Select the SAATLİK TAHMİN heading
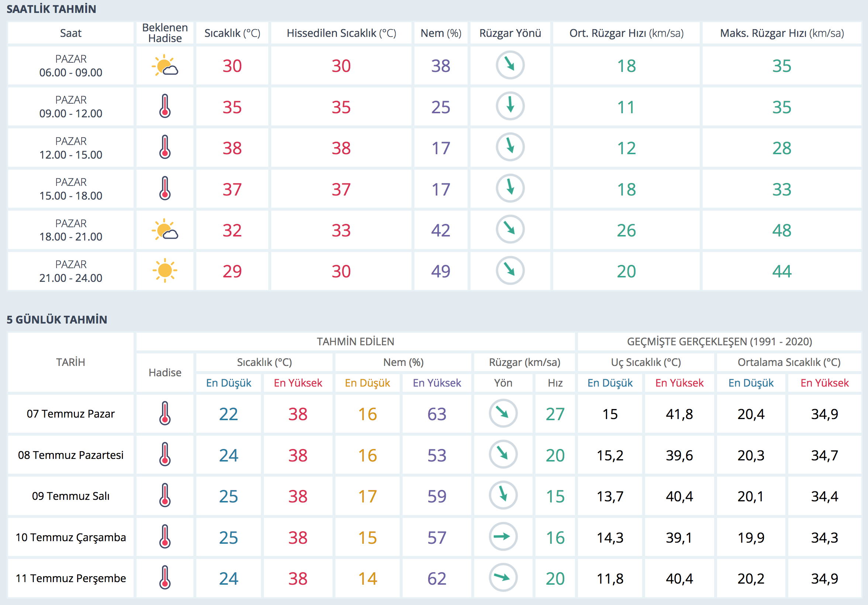Image resolution: width=868 pixels, height=605 pixels. coord(51,9)
